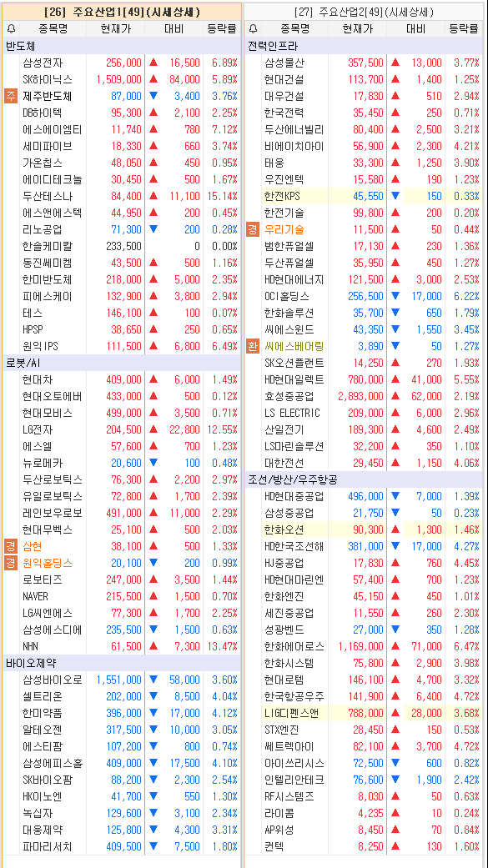The width and height of the screenshot is (488, 868).
Task: Sort panel 26 by 등락률 column header
Action: 222,29
